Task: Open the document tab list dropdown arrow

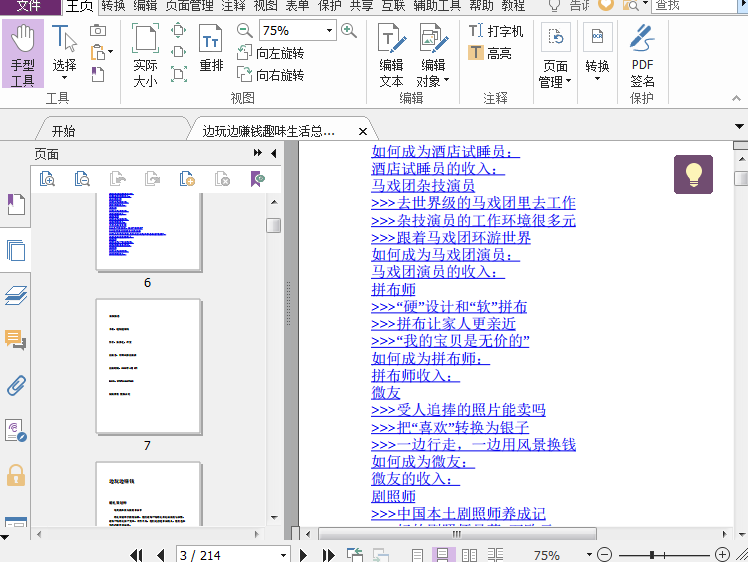Action: 739,127
